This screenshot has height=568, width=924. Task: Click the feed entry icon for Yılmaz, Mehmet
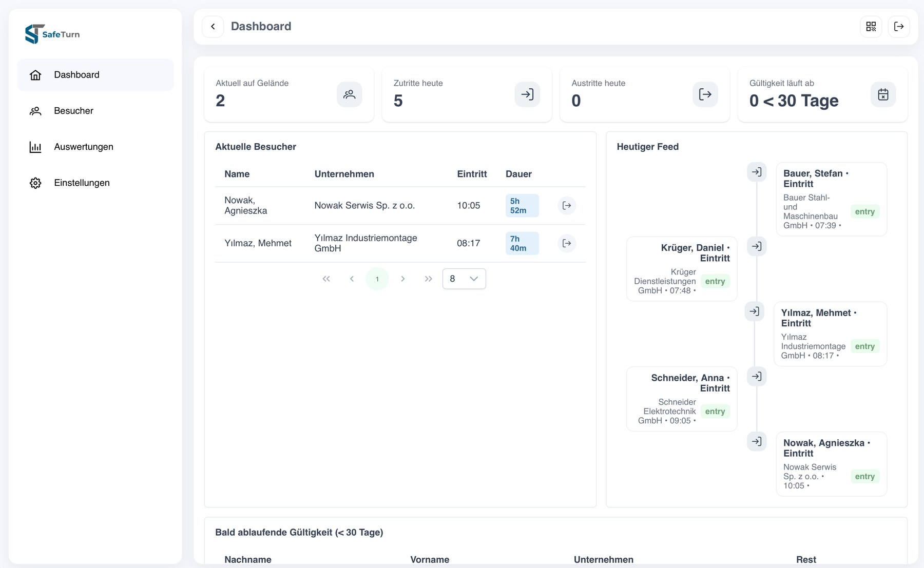coord(755,311)
